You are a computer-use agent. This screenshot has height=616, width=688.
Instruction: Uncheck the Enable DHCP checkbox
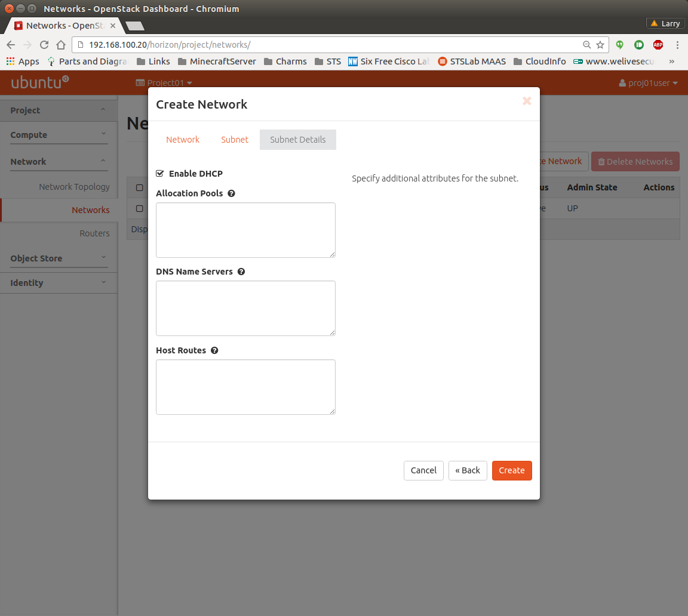(x=159, y=174)
